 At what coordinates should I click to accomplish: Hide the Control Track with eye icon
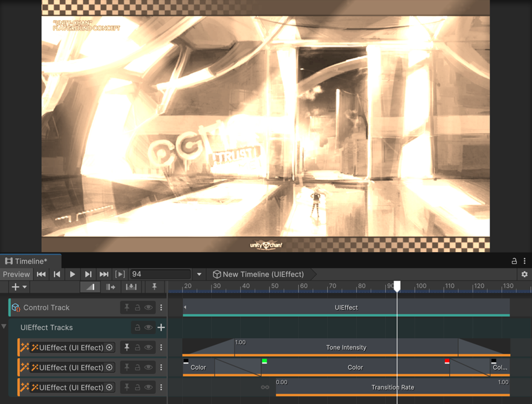tap(148, 308)
